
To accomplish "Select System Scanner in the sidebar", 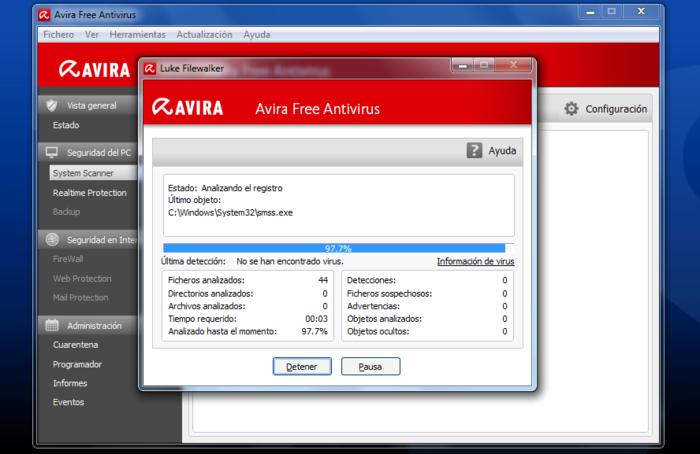I will (x=93, y=173).
